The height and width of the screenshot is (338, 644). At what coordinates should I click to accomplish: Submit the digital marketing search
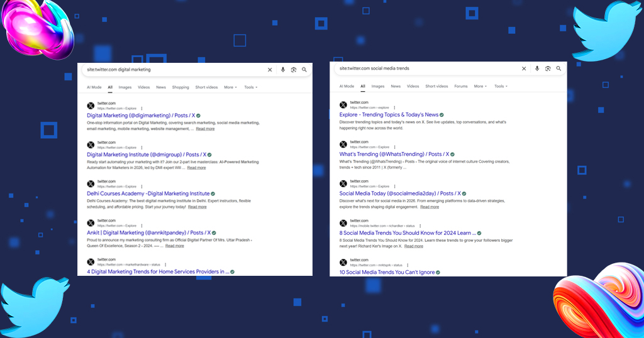(304, 70)
